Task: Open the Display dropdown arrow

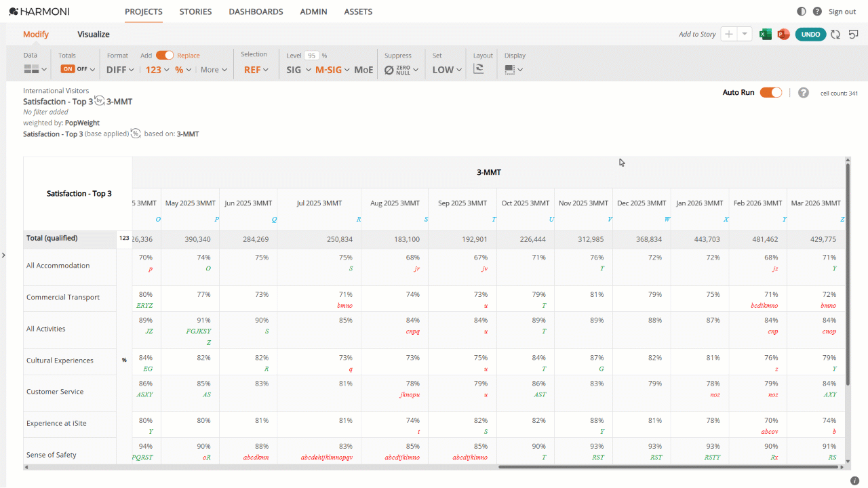Action: pyautogui.click(x=520, y=70)
